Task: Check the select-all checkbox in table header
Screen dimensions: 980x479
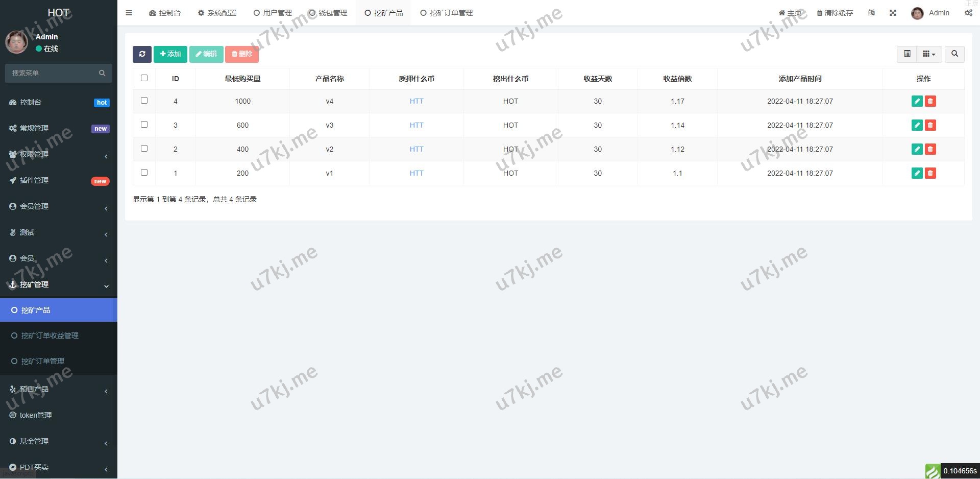Action: [144, 78]
